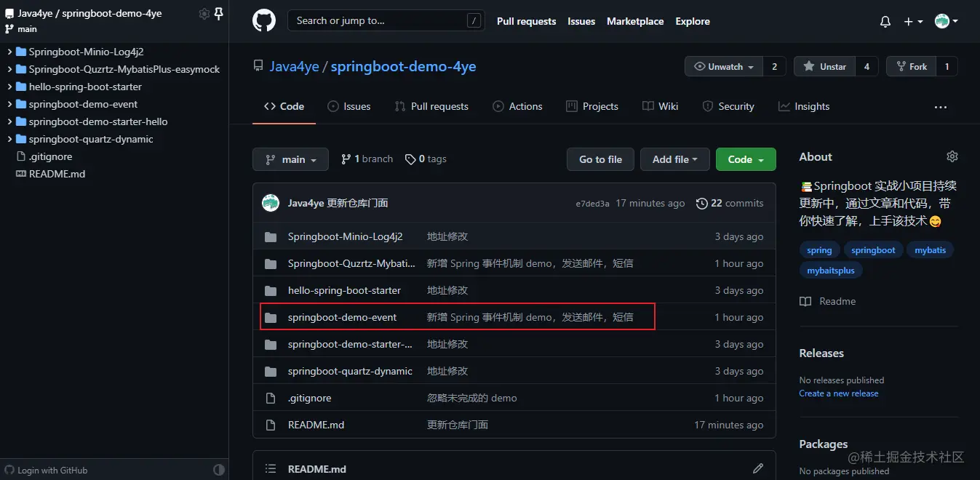Open Issues in top navigation
The image size is (980, 480).
pyautogui.click(x=581, y=22)
